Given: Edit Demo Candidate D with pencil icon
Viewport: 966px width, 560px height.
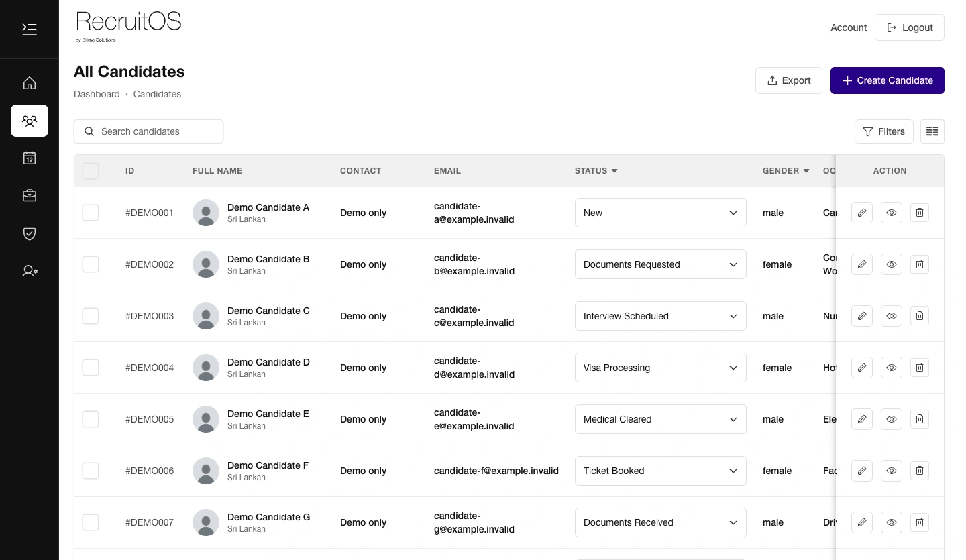Looking at the screenshot, I should coord(862,368).
